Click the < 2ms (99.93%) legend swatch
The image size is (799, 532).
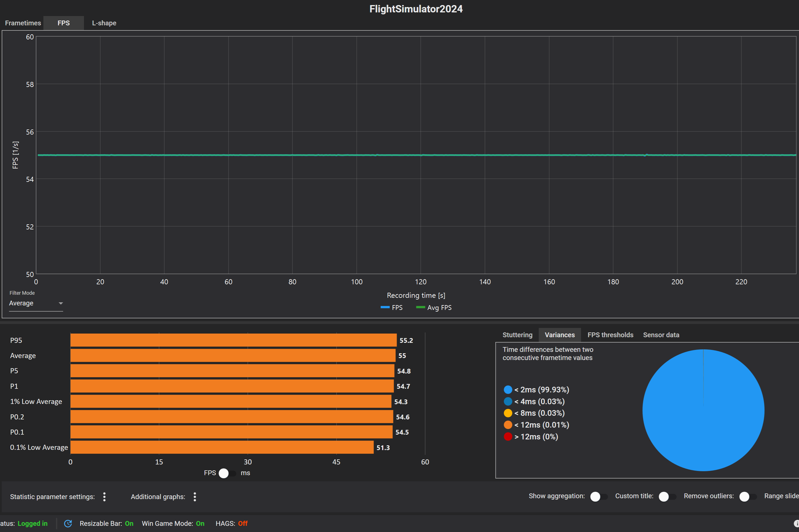[508, 390]
